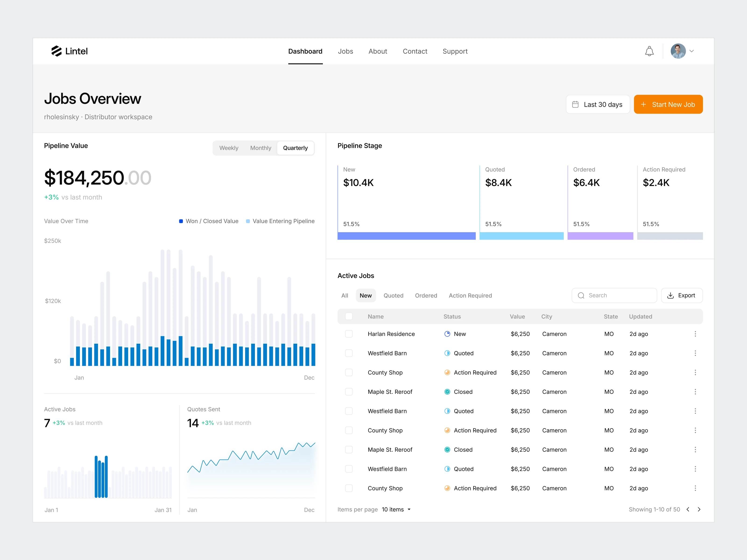Tick the first County Shop checkbox
The height and width of the screenshot is (560, 747).
(x=349, y=372)
